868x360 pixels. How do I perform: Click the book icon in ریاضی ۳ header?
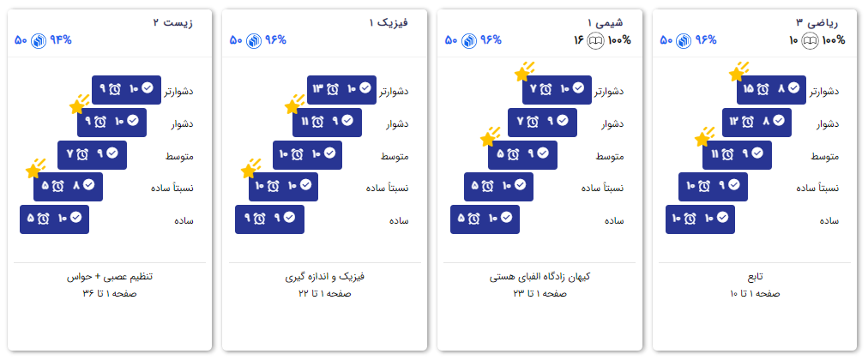(x=809, y=40)
